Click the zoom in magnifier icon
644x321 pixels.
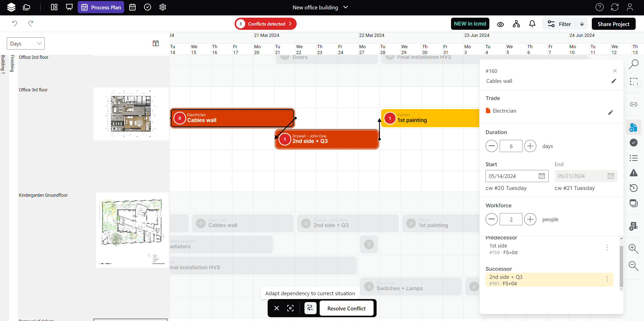pos(633,249)
